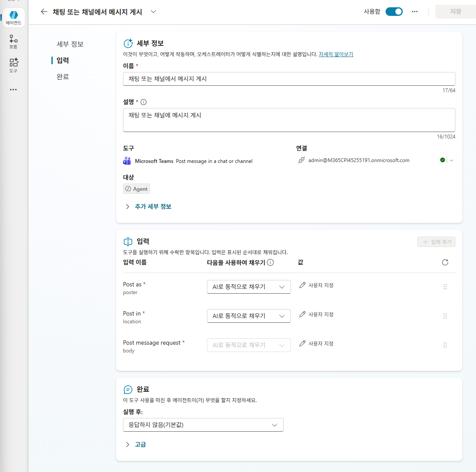Click the info icon next to 설명
This screenshot has height=472, width=476.
[144, 102]
